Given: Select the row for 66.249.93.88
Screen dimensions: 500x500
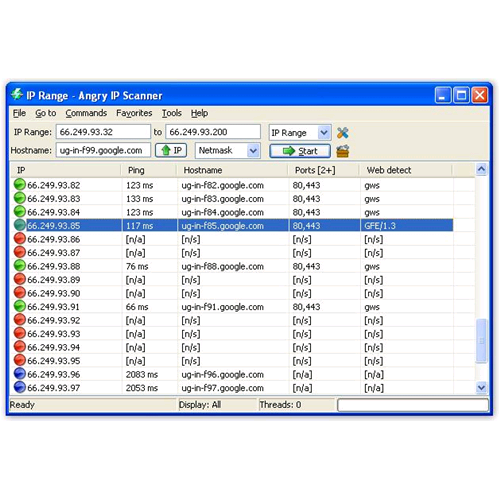Looking at the screenshot, I should coord(233,266).
